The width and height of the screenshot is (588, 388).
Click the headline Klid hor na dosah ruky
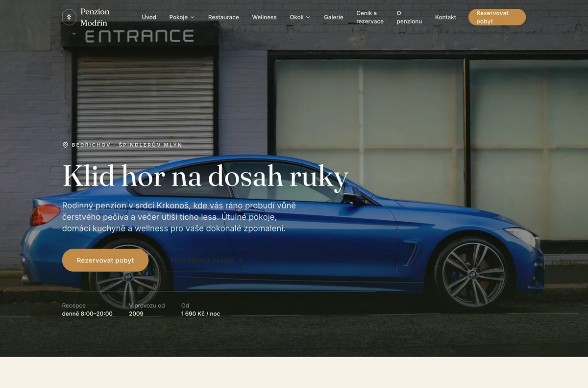click(205, 176)
